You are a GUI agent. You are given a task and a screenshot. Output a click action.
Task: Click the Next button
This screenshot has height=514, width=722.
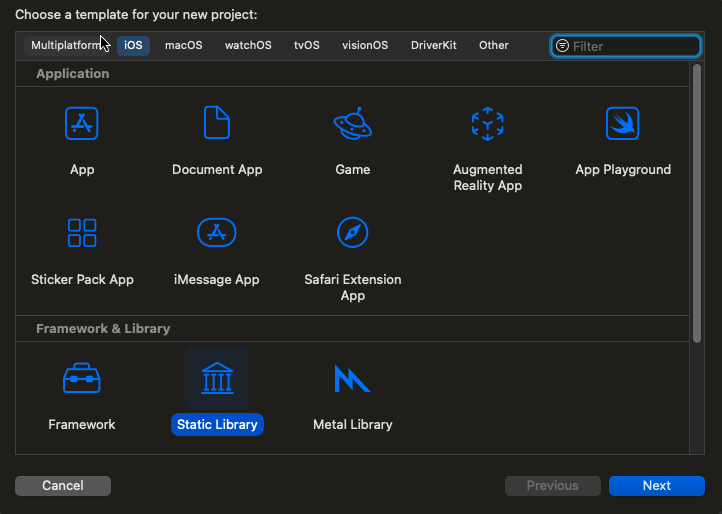pyautogui.click(x=657, y=486)
